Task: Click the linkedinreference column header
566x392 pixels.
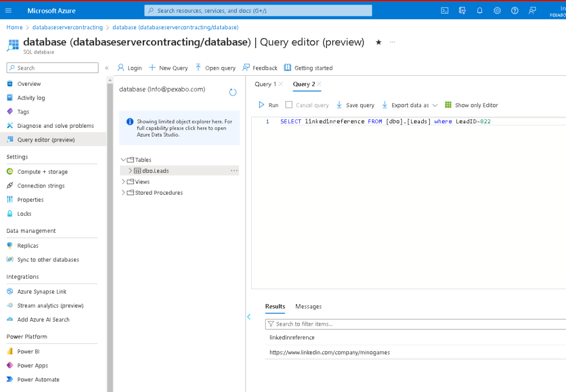Action: 292,338
